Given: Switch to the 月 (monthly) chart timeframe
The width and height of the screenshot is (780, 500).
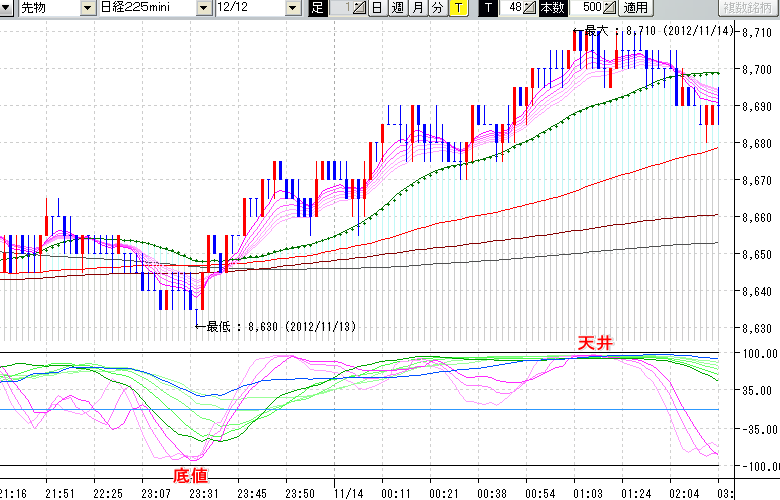Looking at the screenshot, I should coord(417,8).
